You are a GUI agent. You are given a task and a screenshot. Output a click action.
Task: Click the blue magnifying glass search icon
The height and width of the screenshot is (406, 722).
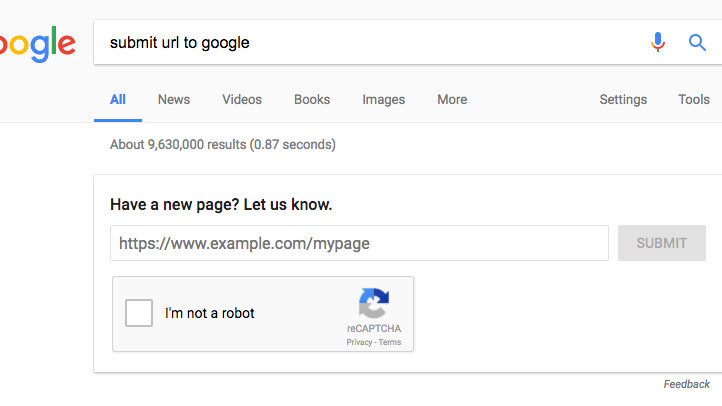[698, 42]
